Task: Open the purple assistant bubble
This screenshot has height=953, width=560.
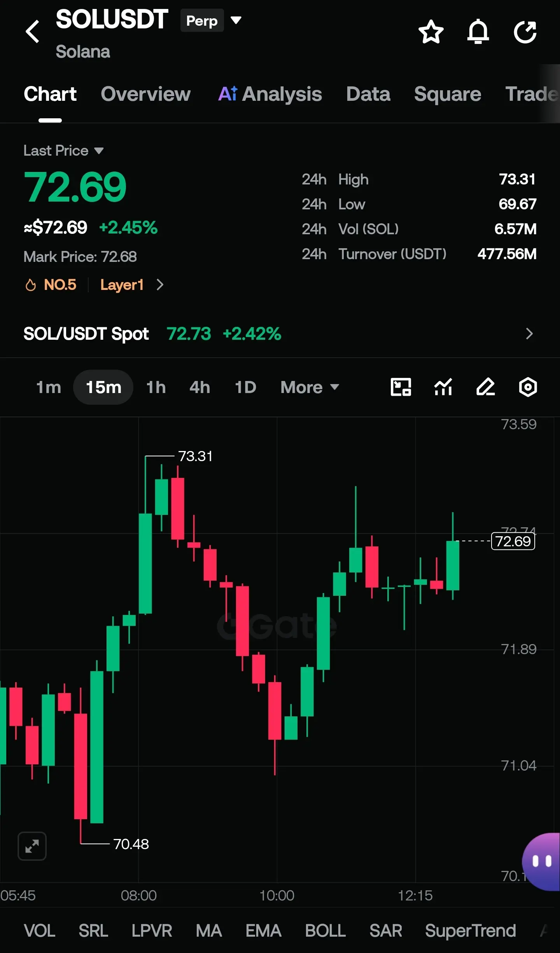Action: [x=541, y=862]
